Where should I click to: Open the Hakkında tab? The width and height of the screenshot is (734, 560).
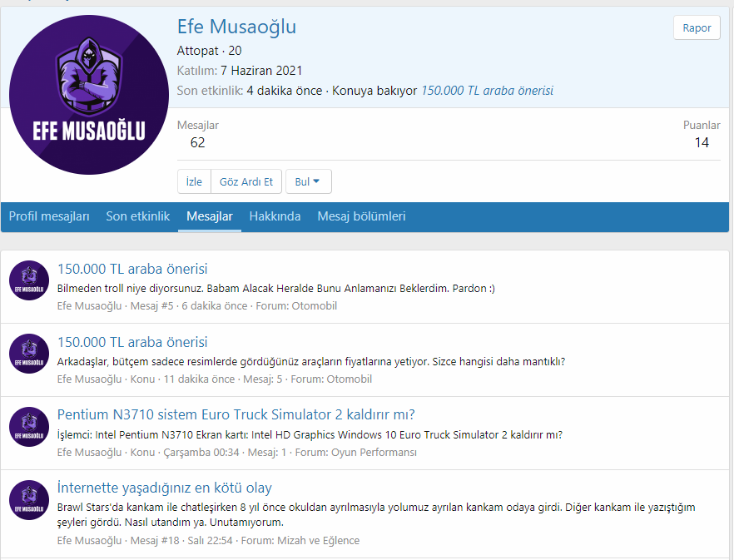275,216
